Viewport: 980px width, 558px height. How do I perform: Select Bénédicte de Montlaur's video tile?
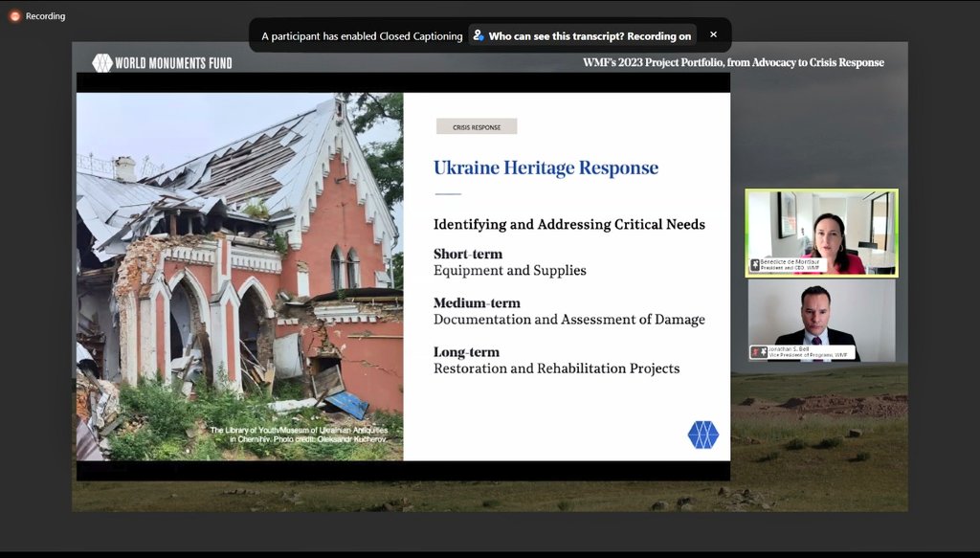pos(821,234)
